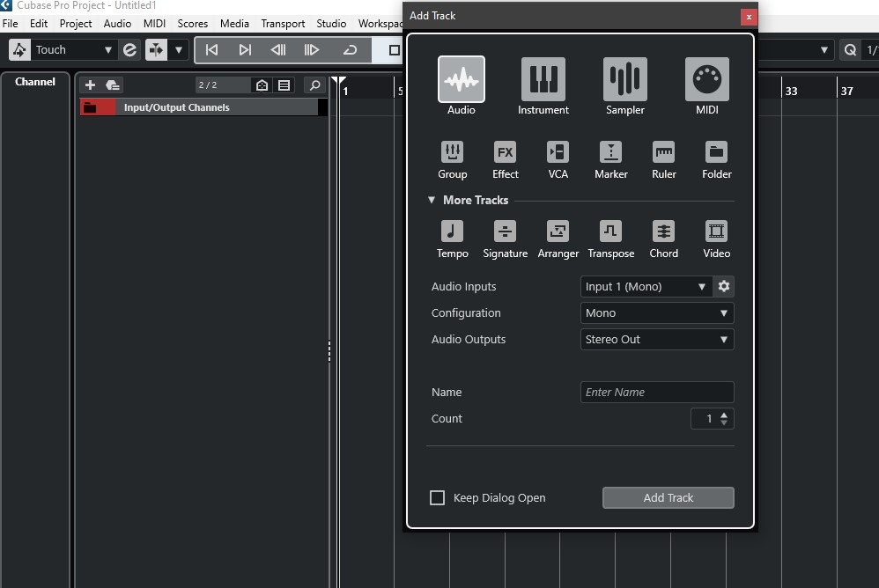
Task: Toggle the automation mode icon beside Touch
Action: click(19, 50)
